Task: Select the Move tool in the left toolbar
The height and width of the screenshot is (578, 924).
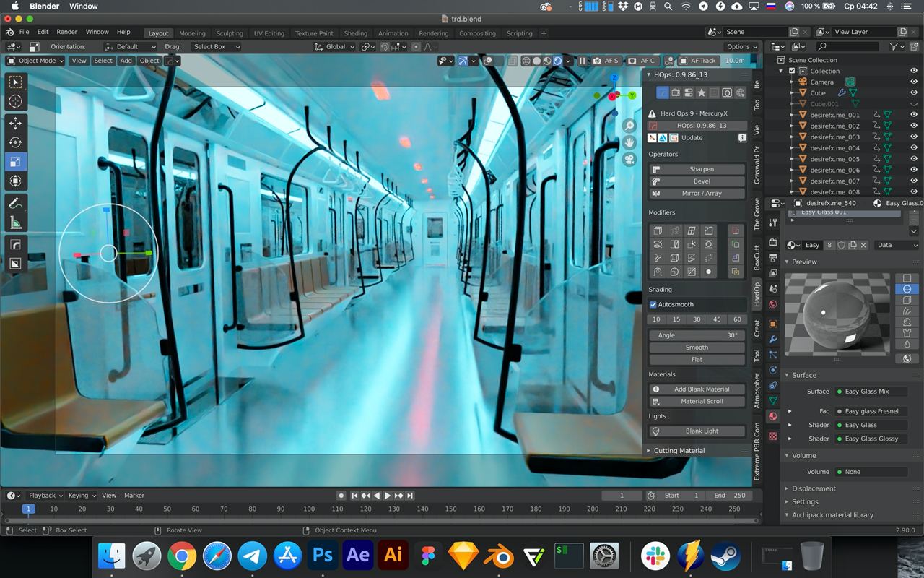Action: pos(15,124)
